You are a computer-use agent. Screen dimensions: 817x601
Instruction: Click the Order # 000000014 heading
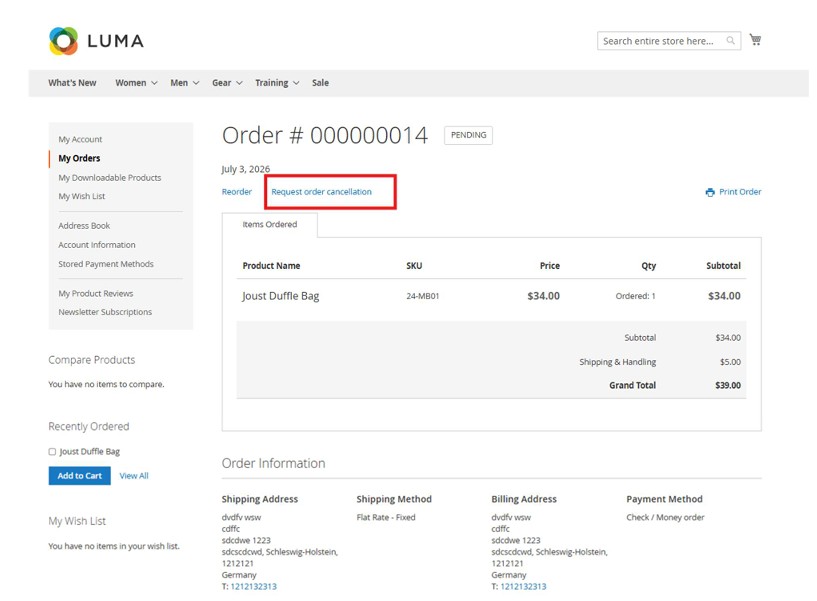(x=325, y=136)
